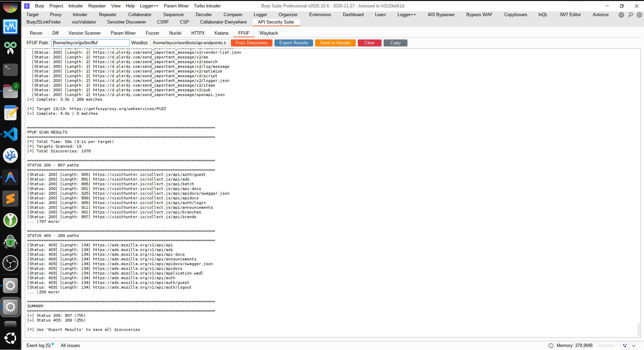Open All issues in the status bar
This screenshot has width=644, height=350.
pyautogui.click(x=70, y=345)
